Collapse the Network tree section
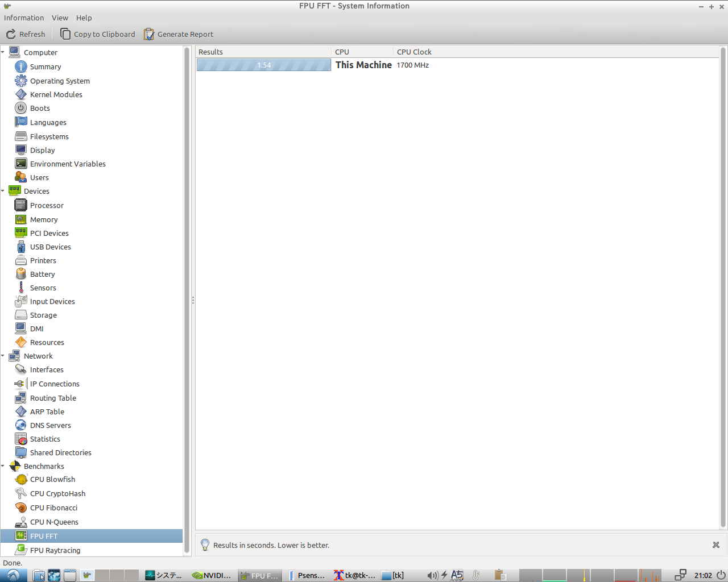This screenshot has height=582, width=728. 3,356
